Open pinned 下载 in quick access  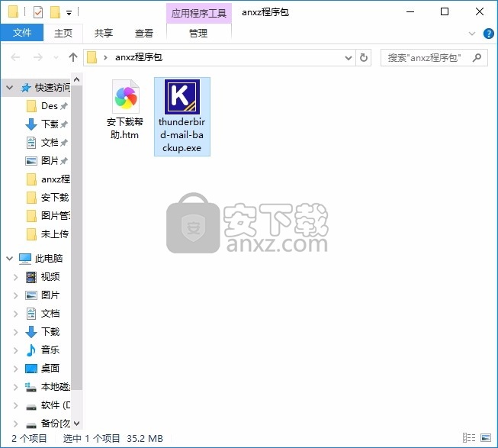(46, 124)
